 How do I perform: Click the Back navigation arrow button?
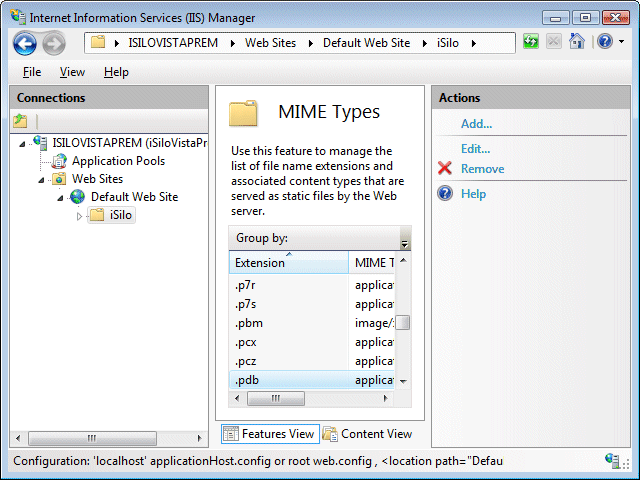pos(25,43)
